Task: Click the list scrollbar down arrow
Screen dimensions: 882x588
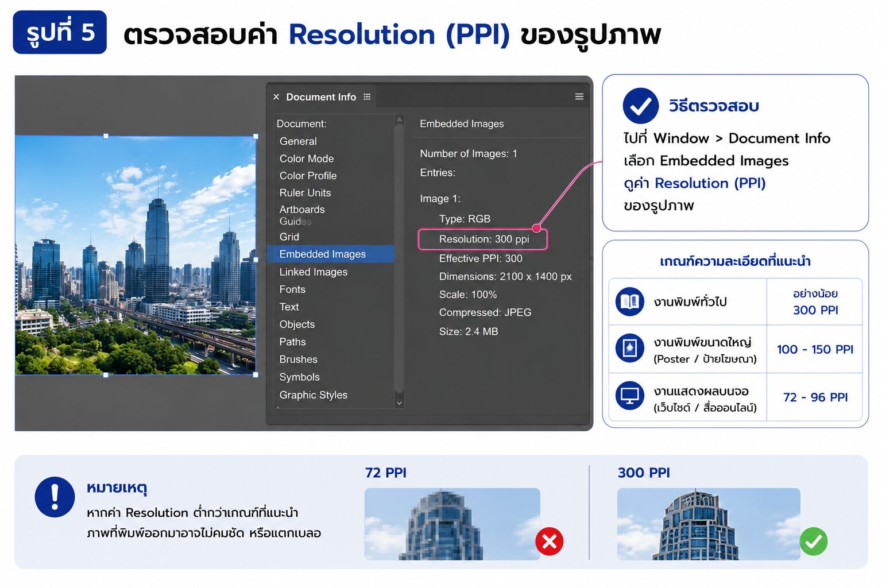Action: pos(399,403)
